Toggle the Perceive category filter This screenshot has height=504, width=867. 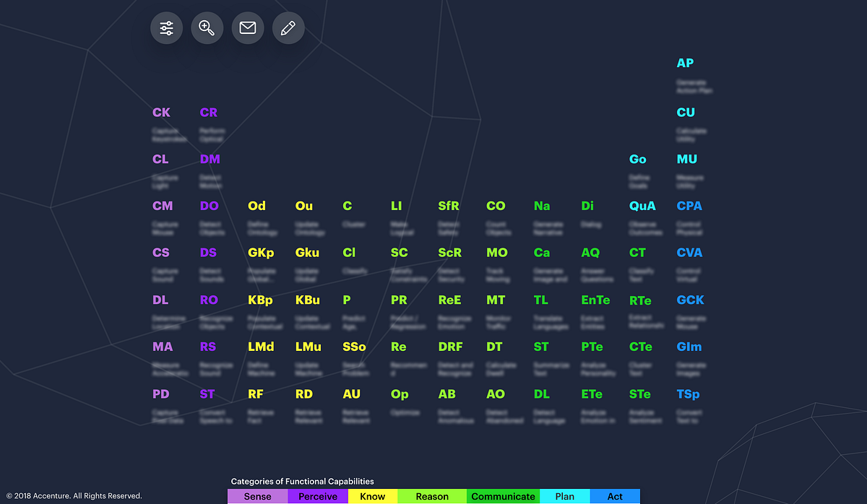316,496
